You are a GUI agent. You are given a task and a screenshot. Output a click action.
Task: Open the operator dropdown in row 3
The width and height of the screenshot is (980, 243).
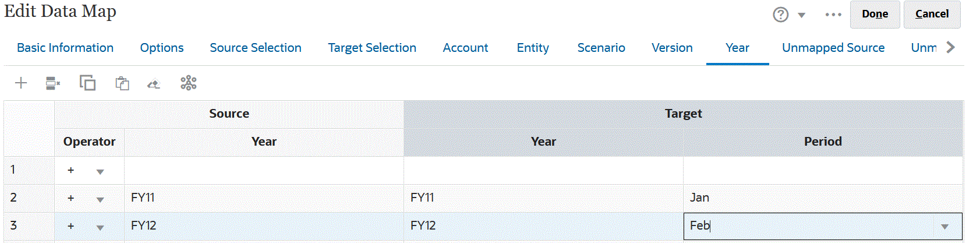(x=100, y=227)
